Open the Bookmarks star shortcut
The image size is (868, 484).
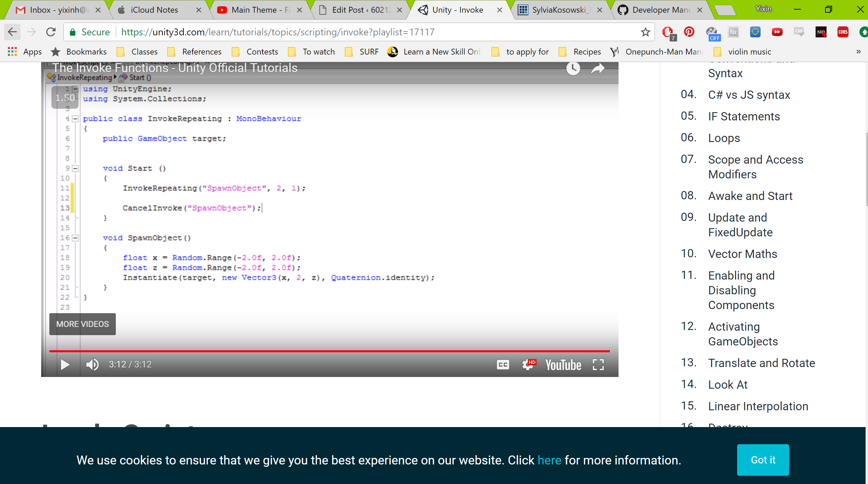78,52
